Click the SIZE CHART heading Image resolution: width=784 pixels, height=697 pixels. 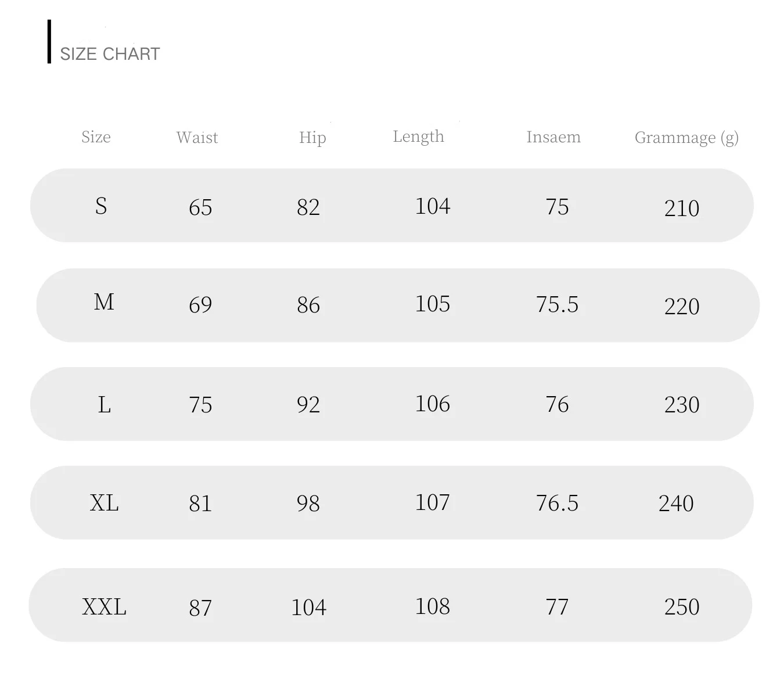(x=110, y=54)
